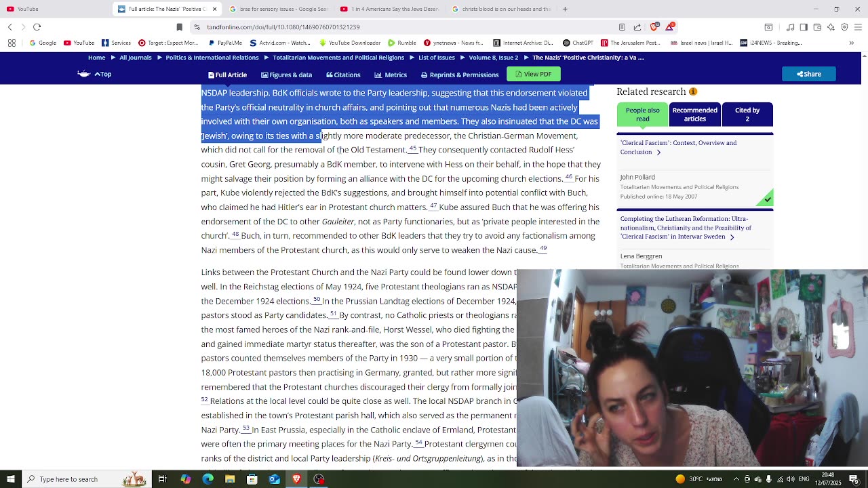The height and width of the screenshot is (488, 868).
Task: Open the Brave VPN shield icon
Action: tap(844, 27)
